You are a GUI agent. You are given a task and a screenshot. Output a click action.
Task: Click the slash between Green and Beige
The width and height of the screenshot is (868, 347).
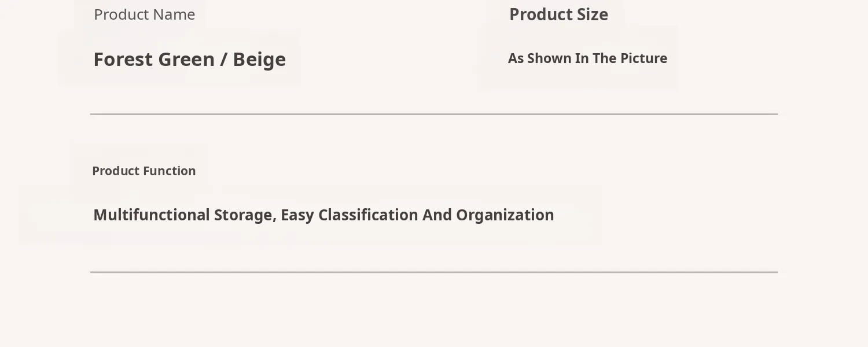[x=224, y=60]
